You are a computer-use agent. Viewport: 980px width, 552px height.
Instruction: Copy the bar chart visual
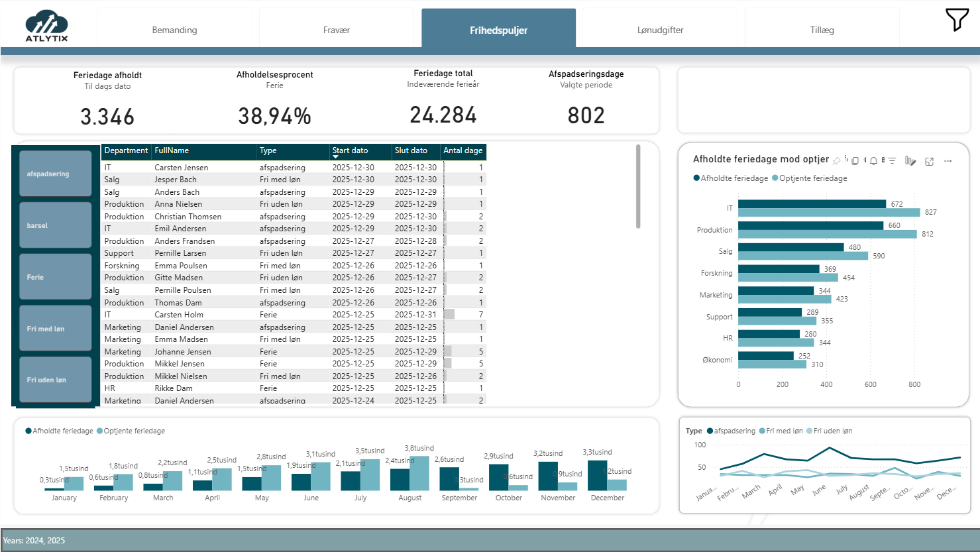click(855, 161)
